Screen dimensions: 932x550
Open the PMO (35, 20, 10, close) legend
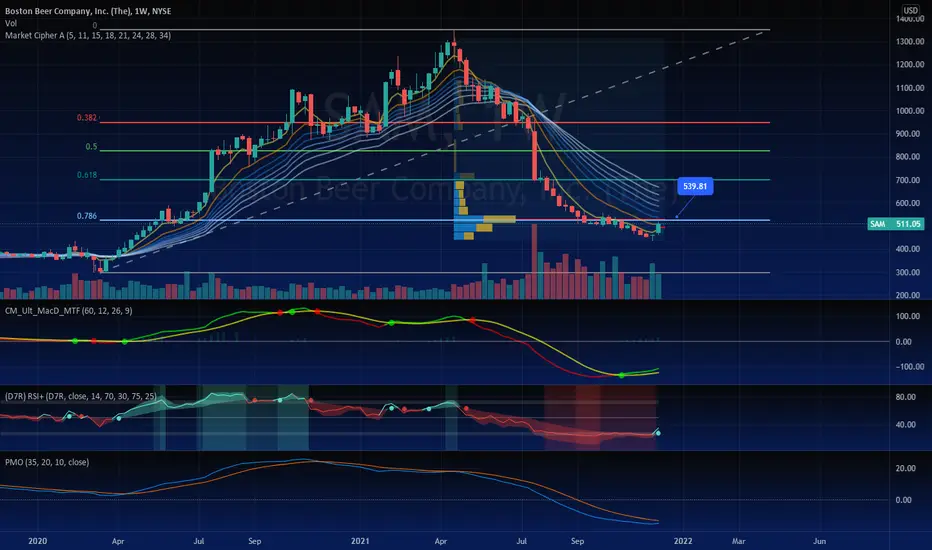[47, 462]
